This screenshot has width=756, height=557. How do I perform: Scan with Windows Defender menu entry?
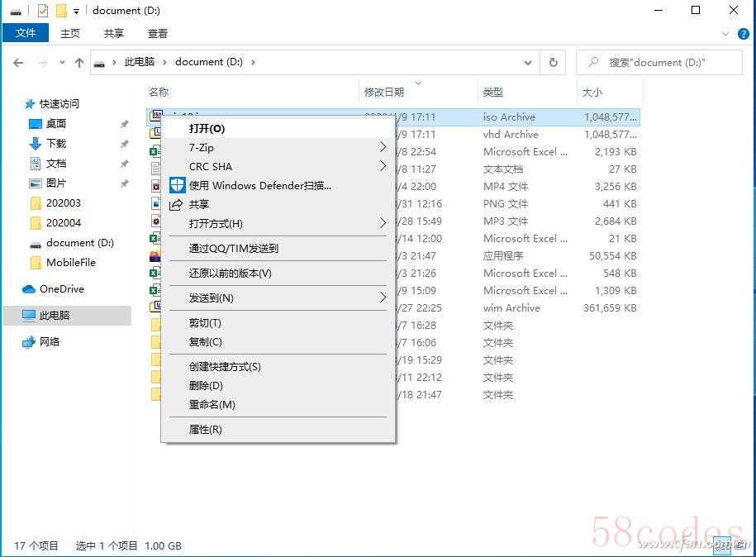[278, 186]
